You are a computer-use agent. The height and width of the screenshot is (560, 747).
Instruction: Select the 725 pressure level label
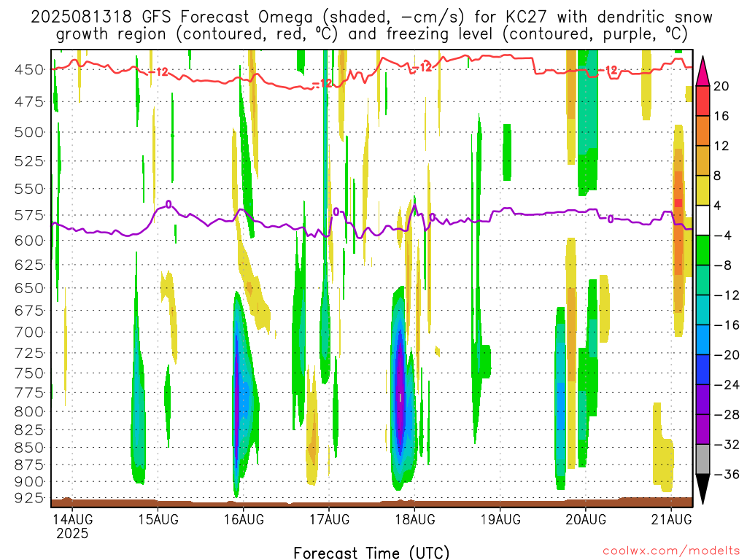coord(29,353)
